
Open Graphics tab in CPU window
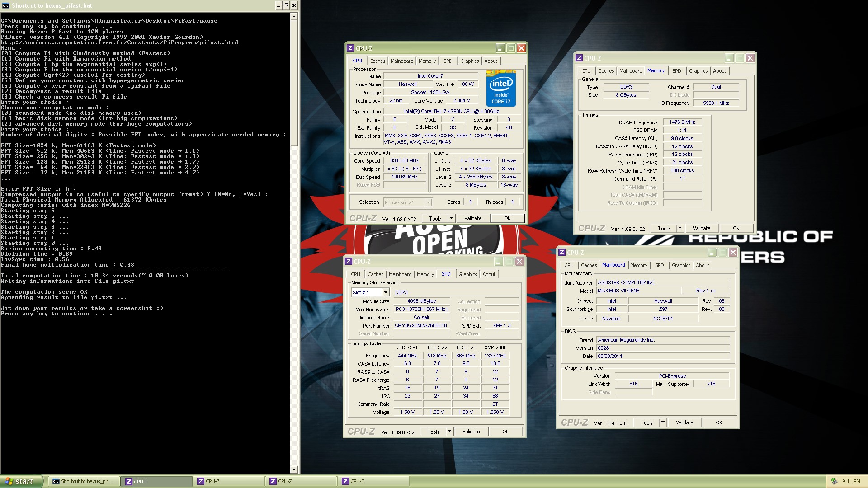tap(469, 61)
